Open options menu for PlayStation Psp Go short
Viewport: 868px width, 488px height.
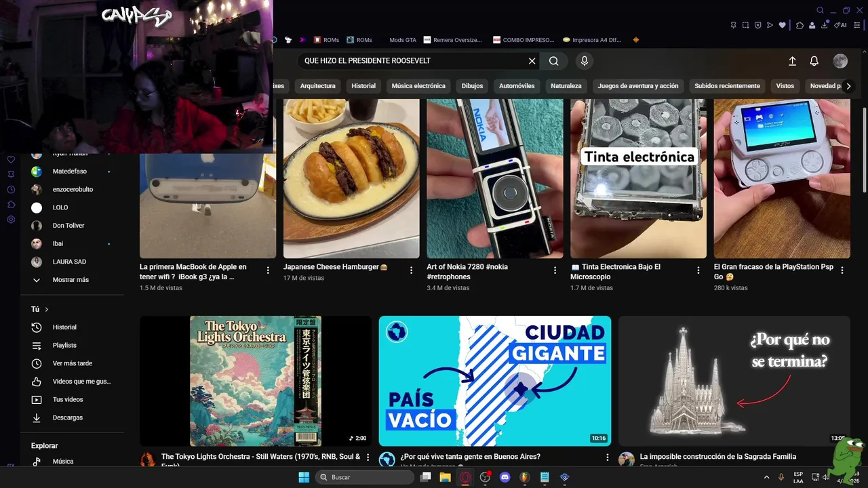(x=842, y=270)
